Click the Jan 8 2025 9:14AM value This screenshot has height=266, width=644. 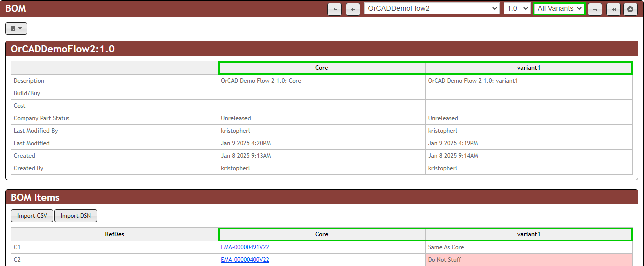[x=453, y=156]
